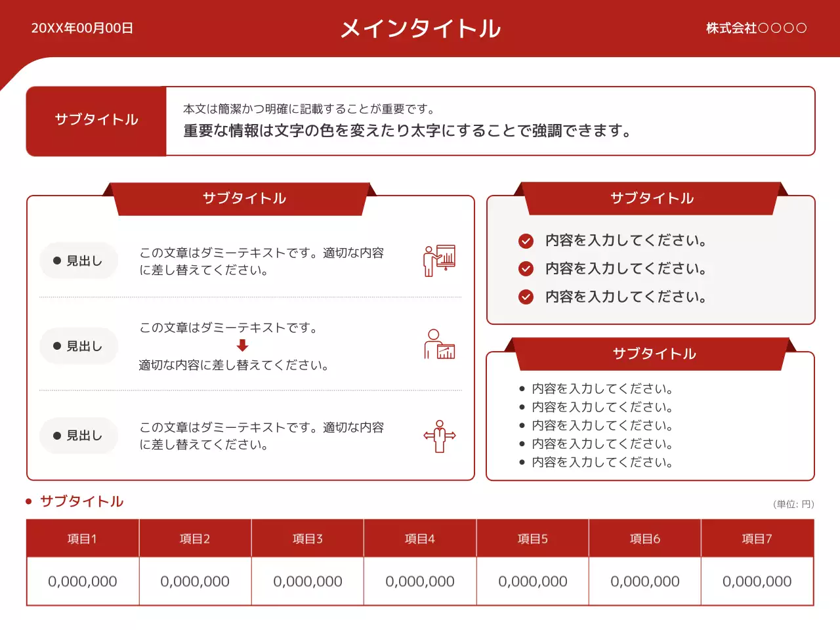Select the 0,000,000 value under 項目7
The width and height of the screenshot is (840, 630).
pyautogui.click(x=757, y=581)
